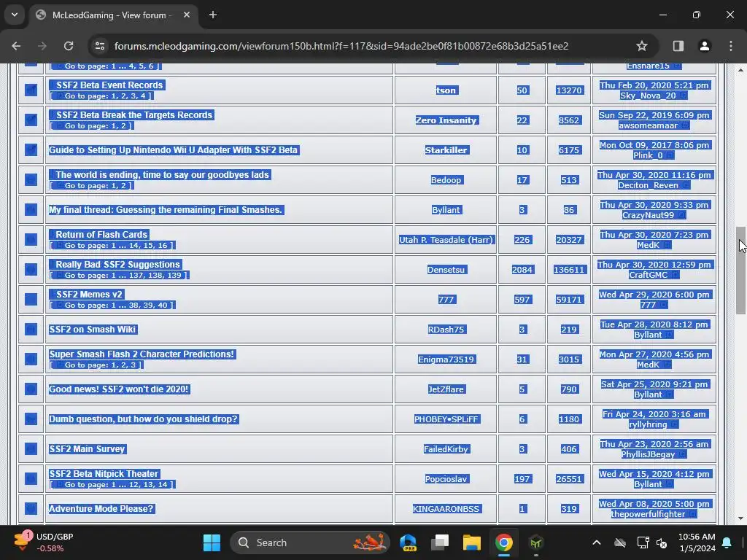747x560 pixels.
Task: Open the SSF2 Beta Break the Targets Records topic
Action: (134, 114)
